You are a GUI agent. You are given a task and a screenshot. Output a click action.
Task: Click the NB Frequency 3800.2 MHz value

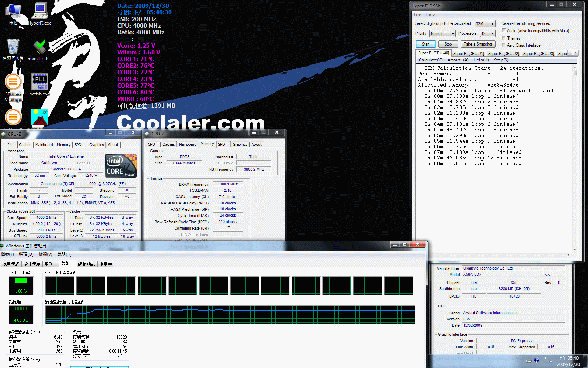(254, 169)
